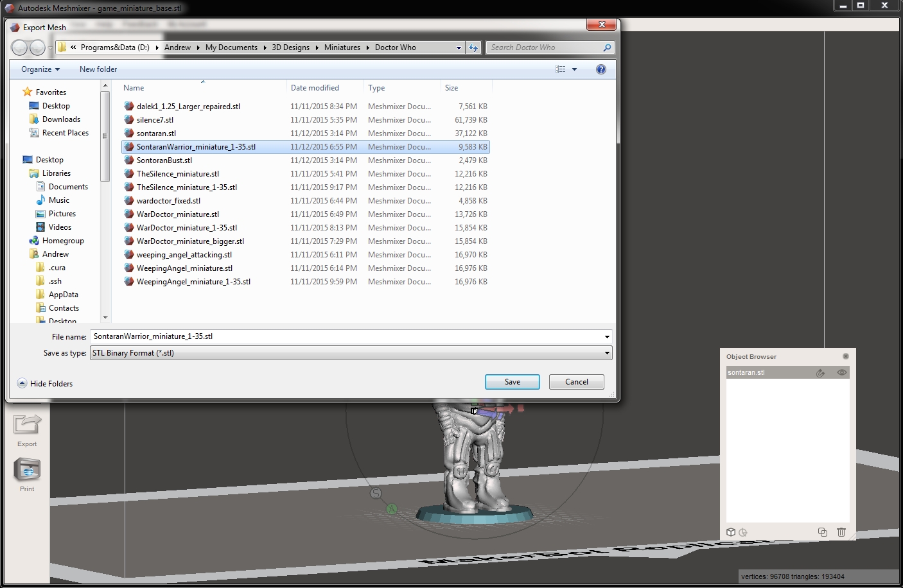
Task: Click the Search Doctor Who field
Action: [550, 48]
